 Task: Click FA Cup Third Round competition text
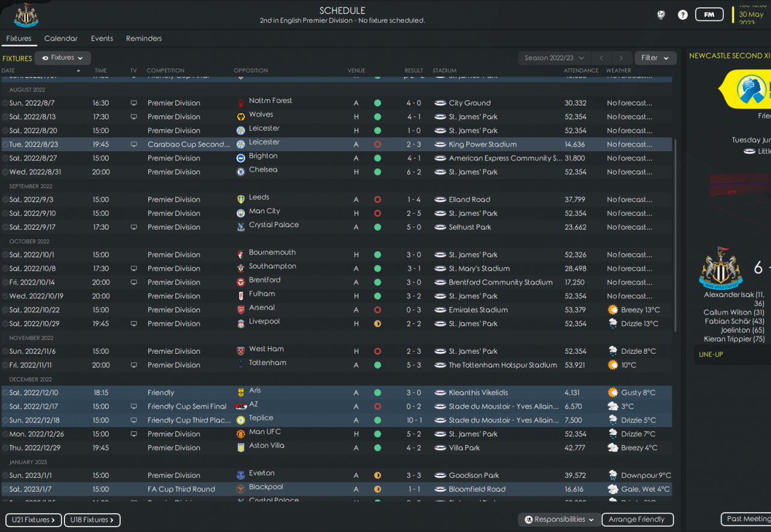click(x=181, y=489)
